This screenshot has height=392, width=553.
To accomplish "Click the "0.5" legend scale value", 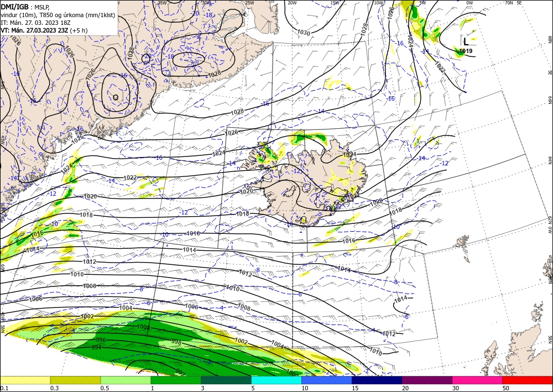I will [x=105, y=388].
